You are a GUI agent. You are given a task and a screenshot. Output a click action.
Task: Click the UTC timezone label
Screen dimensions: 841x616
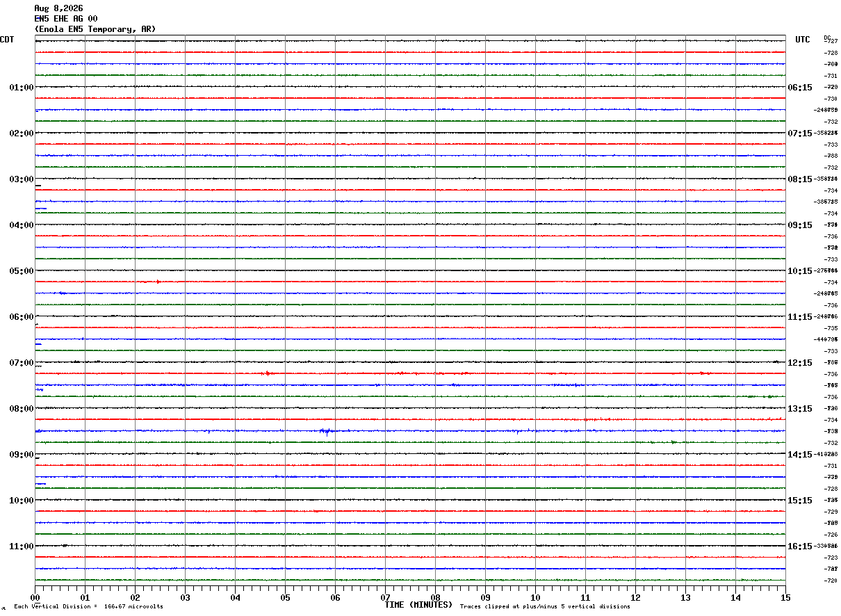click(x=803, y=40)
